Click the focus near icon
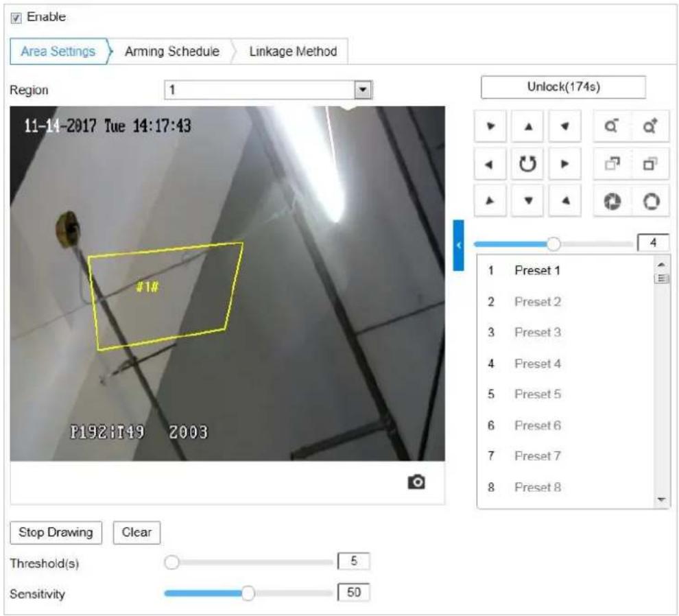Screen dimensions: 679x616 [611, 164]
